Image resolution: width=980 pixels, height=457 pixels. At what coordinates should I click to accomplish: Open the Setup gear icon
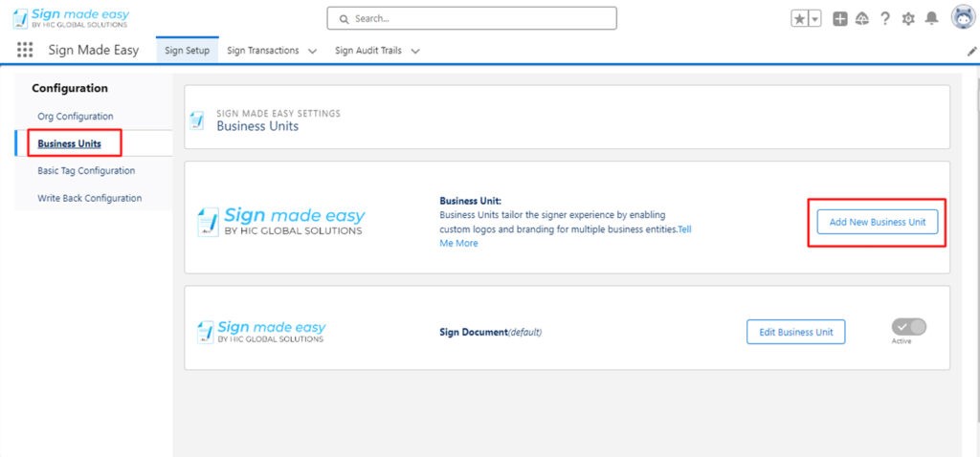(908, 19)
